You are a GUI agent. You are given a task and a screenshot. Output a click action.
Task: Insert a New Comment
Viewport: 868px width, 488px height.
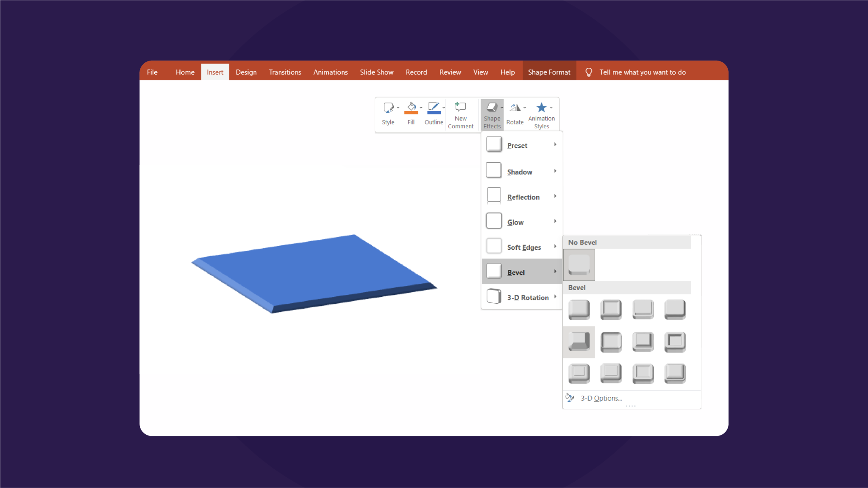tap(461, 114)
